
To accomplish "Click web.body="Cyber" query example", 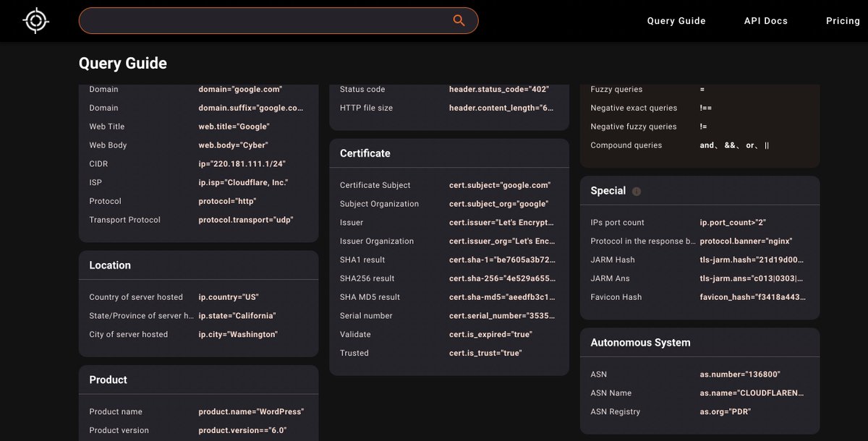I will pos(234,145).
